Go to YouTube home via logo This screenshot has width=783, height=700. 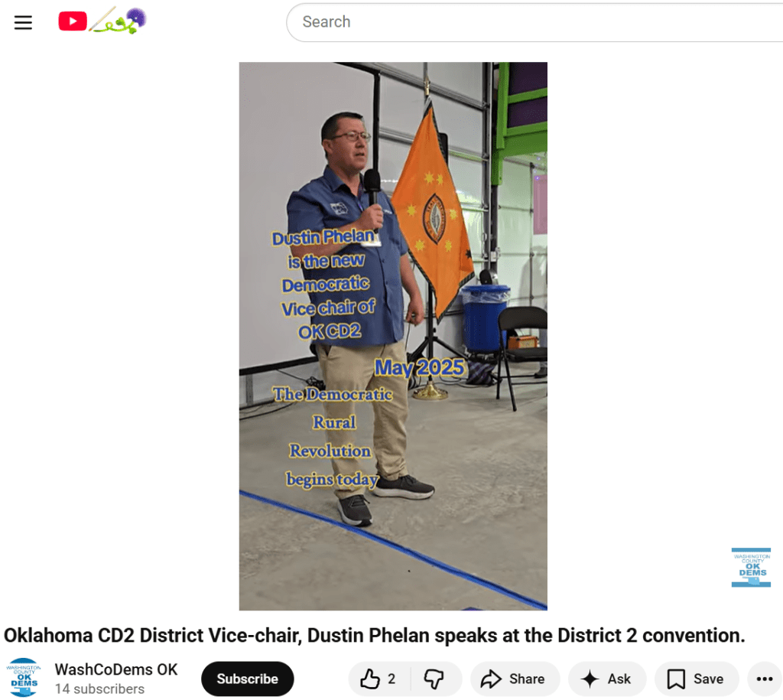pos(73,21)
